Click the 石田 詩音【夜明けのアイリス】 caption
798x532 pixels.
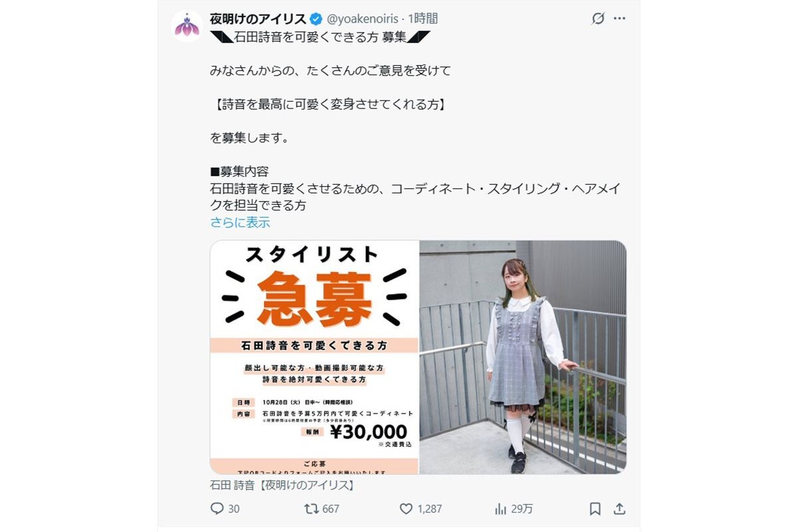[x=282, y=485]
